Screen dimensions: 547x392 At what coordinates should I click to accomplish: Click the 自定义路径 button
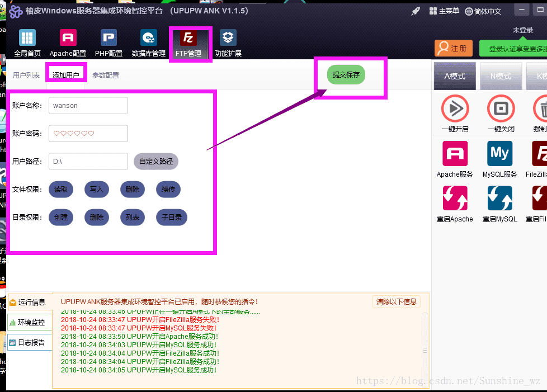point(156,162)
